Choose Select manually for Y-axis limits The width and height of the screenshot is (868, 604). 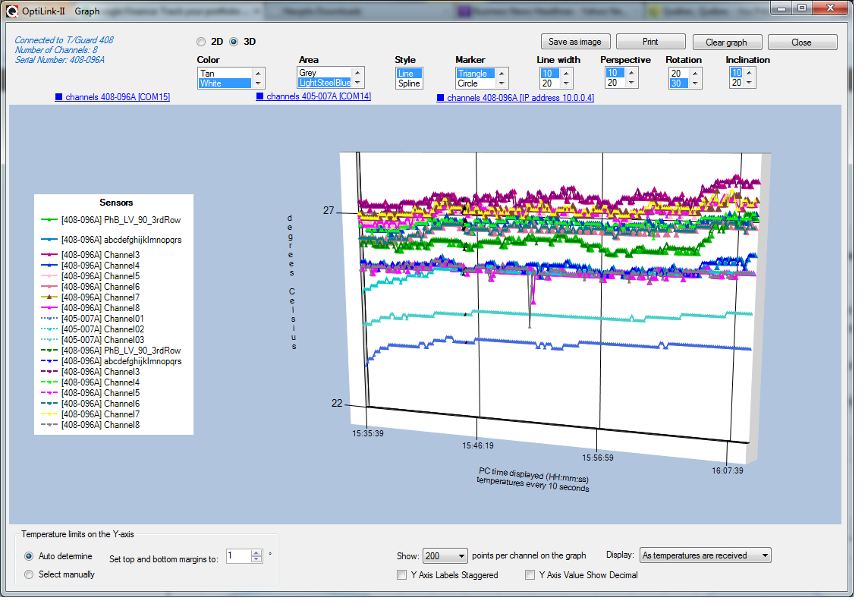(30, 574)
